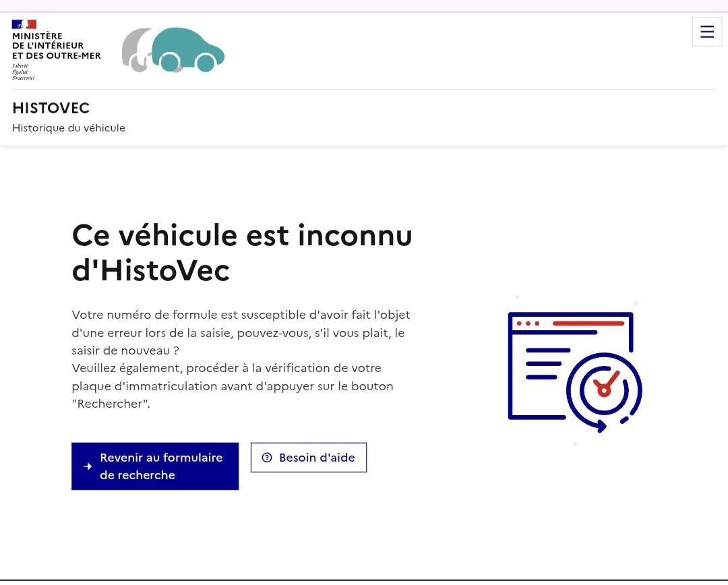Click 'Revenir au formulaire de recherche'
The height and width of the screenshot is (585, 728).
click(155, 466)
